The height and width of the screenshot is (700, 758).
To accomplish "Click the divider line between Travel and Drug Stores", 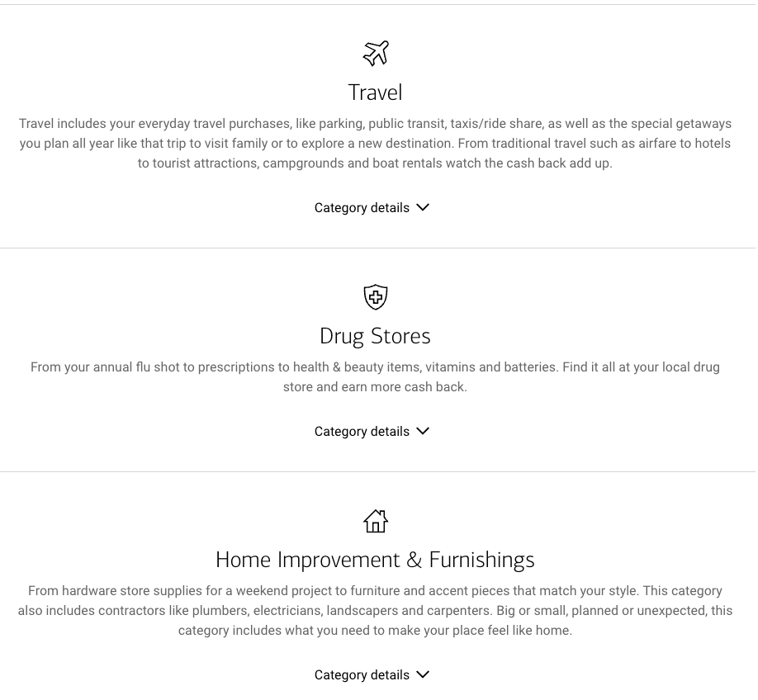I will tap(377, 248).
